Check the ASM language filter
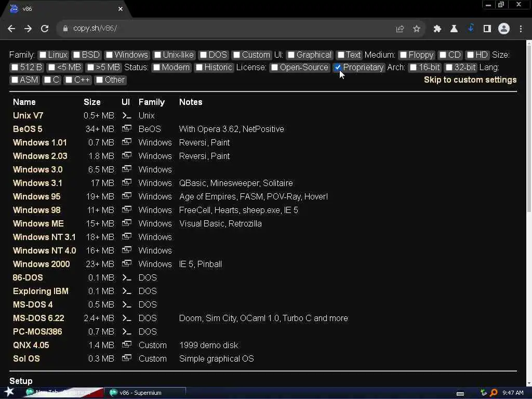This screenshot has height=399, width=532. click(15, 80)
